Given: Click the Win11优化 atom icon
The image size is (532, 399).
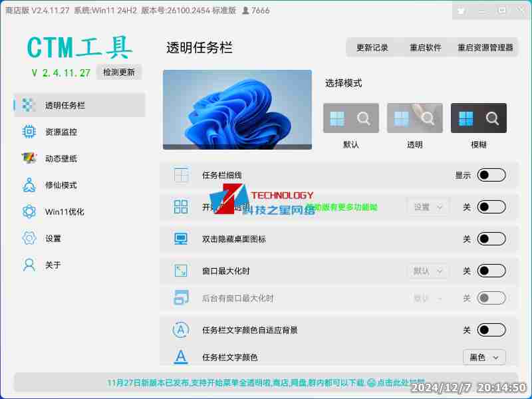Looking at the screenshot, I should (29, 211).
